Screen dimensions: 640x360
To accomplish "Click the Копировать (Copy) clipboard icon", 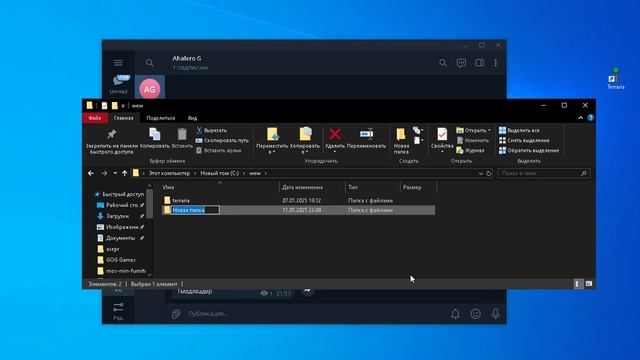I will click(154, 134).
